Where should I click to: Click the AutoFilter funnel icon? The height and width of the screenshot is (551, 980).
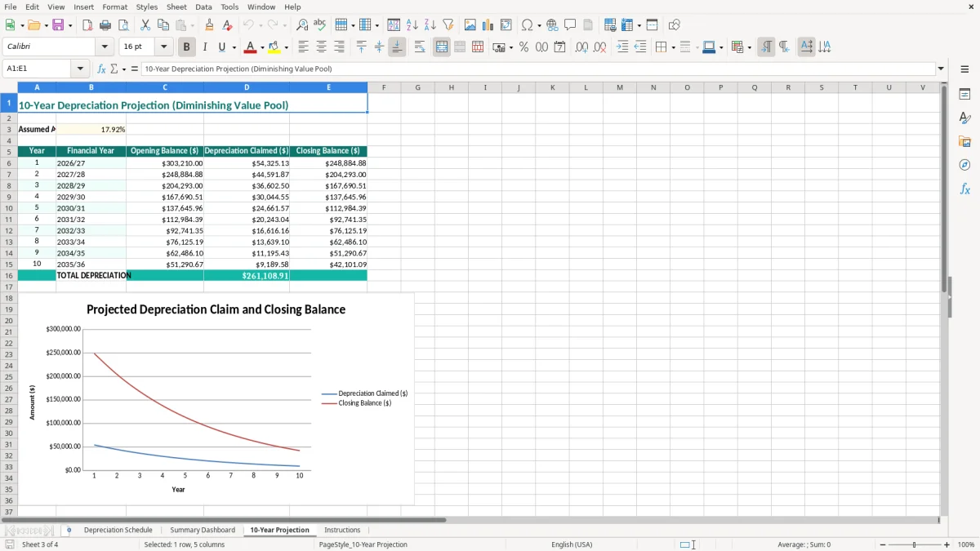448,25
